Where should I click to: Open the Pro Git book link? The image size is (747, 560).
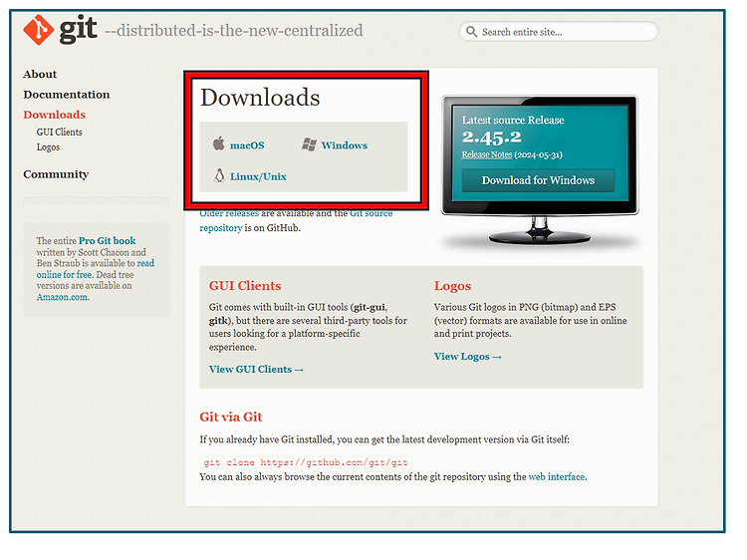click(x=108, y=241)
